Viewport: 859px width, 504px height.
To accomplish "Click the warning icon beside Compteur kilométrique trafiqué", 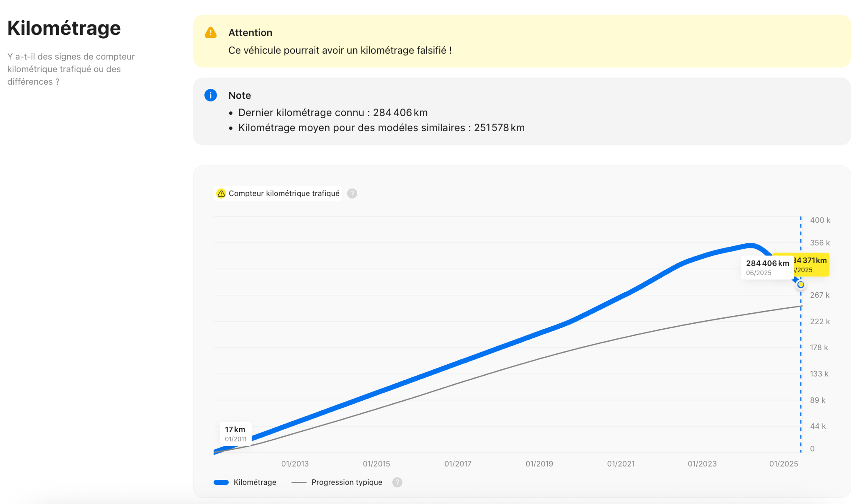I will tap(221, 194).
